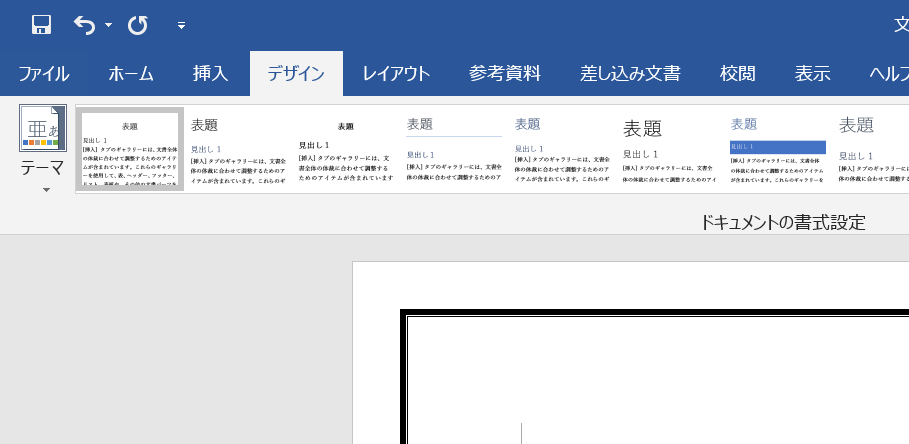
Task: Switch to the 挿入 tab
Action: point(210,74)
